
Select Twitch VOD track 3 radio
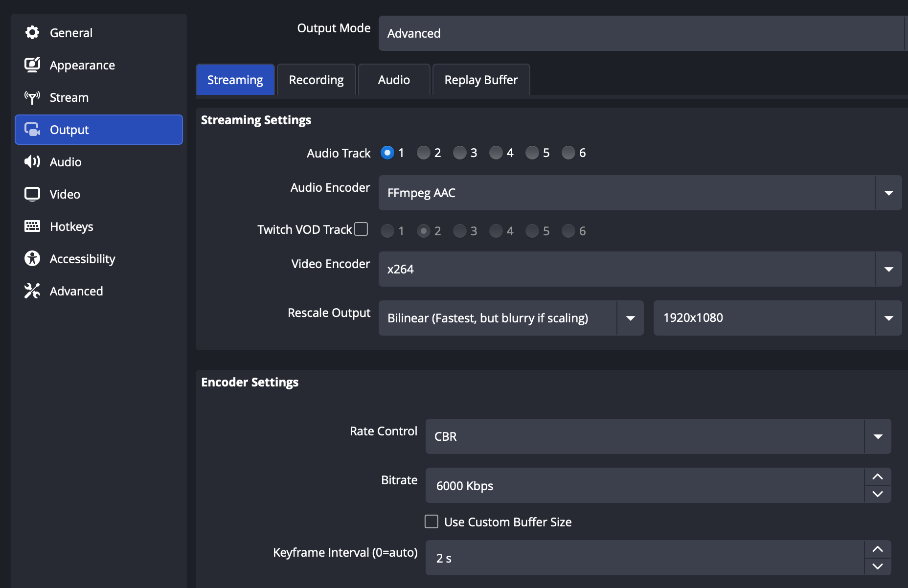[x=460, y=231]
